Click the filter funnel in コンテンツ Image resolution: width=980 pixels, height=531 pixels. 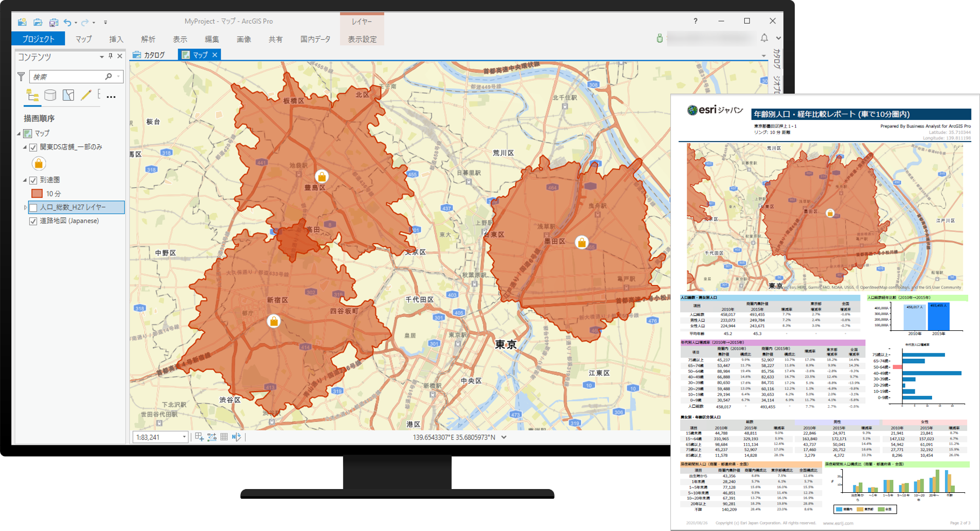(x=21, y=77)
